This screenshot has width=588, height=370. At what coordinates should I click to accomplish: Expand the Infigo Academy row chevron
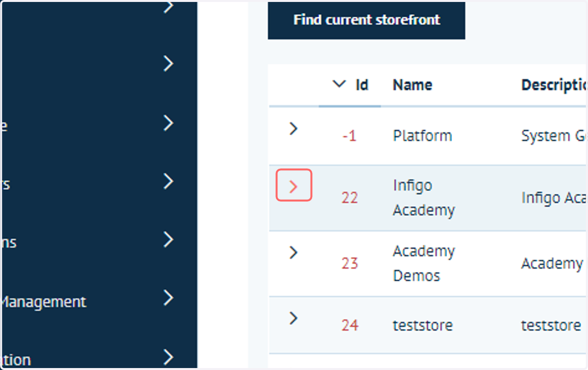(294, 186)
